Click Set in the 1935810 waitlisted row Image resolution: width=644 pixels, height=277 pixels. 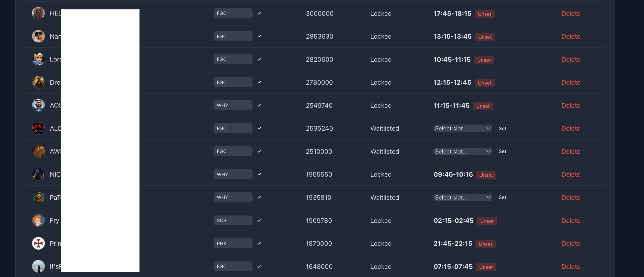point(502,197)
